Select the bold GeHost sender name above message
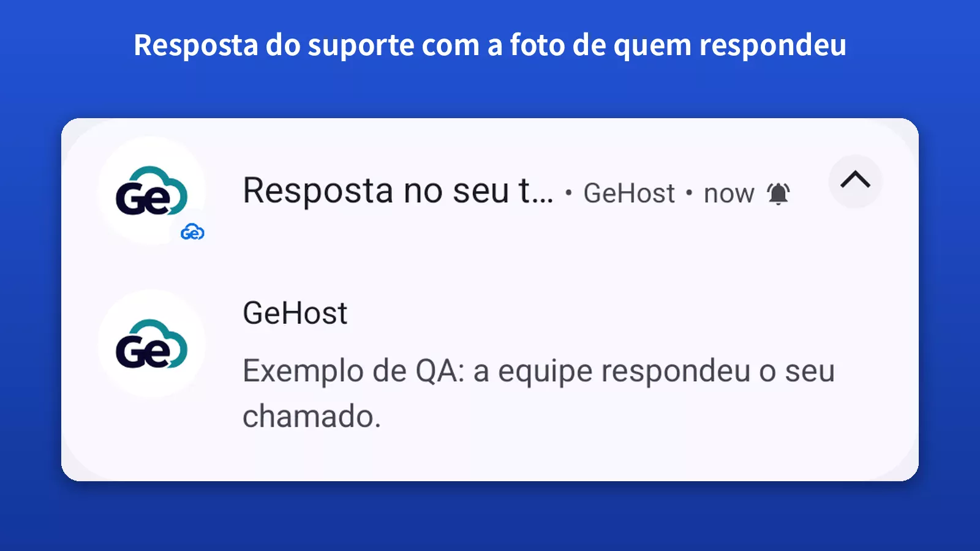Viewport: 980px width, 551px height. tap(295, 313)
